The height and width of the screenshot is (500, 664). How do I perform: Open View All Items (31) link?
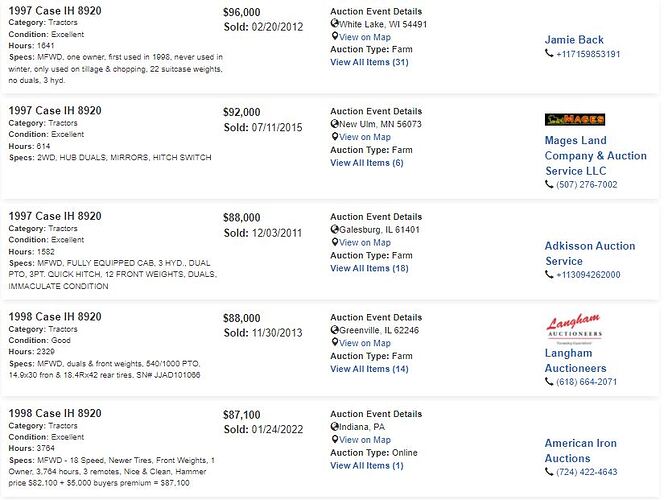(x=369, y=62)
